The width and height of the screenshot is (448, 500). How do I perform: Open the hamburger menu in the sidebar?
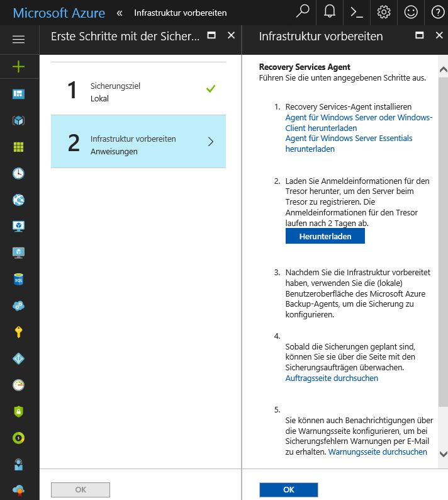[x=18, y=39]
